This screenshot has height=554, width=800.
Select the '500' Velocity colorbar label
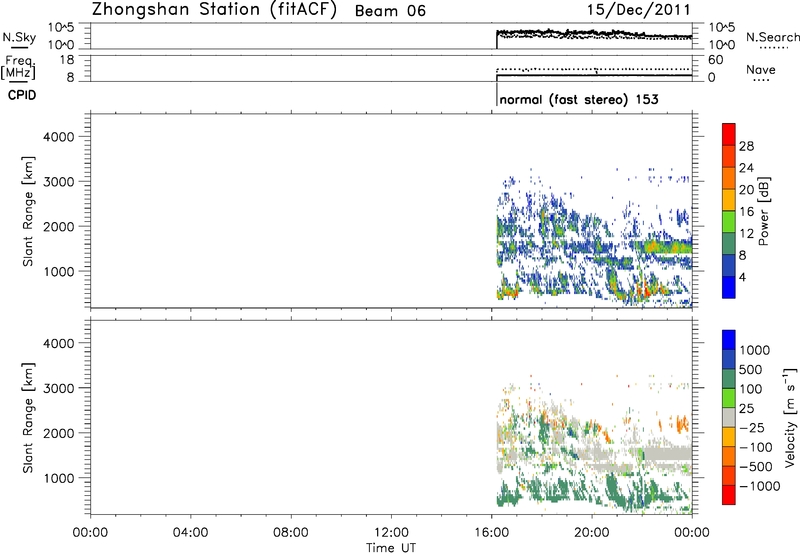pos(751,369)
